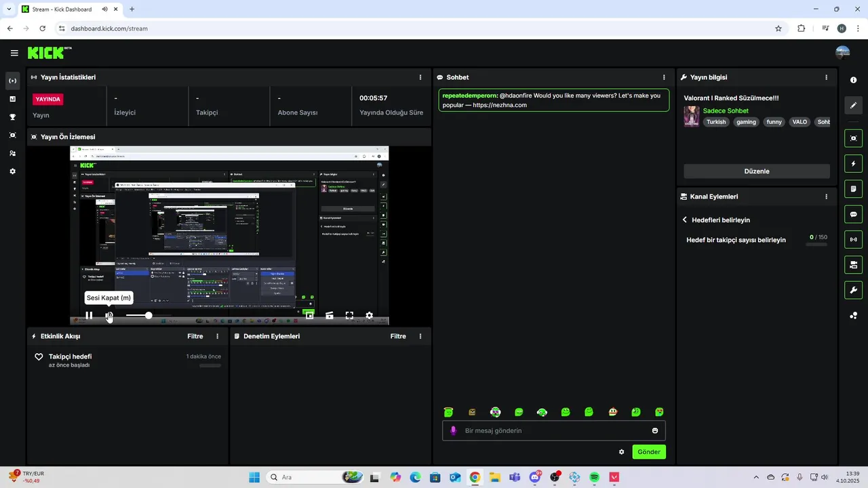Click the info icon in the right sidebar
Image resolution: width=868 pixels, height=488 pixels.
[853, 80]
